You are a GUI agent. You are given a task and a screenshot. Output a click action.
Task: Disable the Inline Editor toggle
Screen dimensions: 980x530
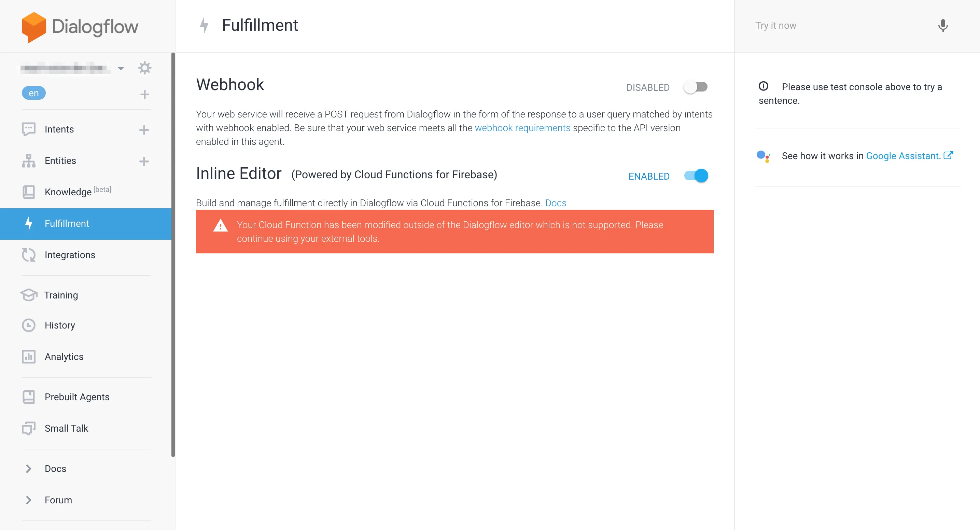tap(696, 176)
